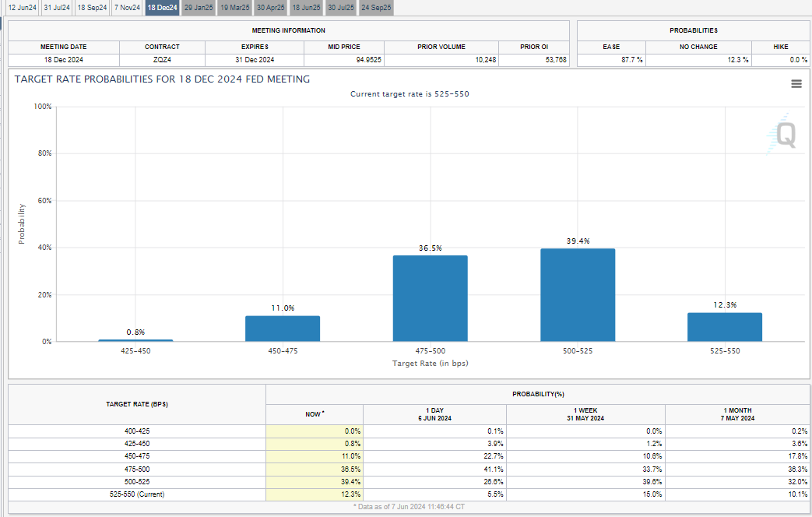Click the 475-500 bar showing 36.5%
Screen dimensions: 812x517
[431, 298]
